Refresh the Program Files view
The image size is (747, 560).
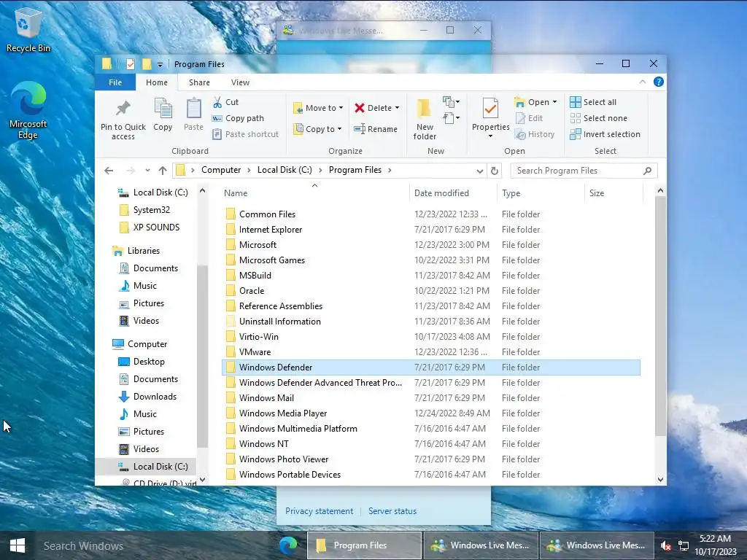pyautogui.click(x=495, y=171)
